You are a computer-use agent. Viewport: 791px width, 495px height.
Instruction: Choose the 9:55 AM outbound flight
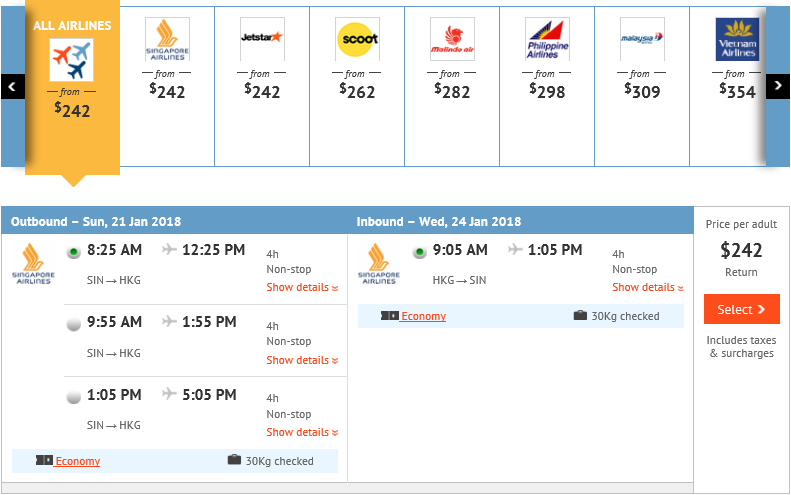[x=74, y=324]
